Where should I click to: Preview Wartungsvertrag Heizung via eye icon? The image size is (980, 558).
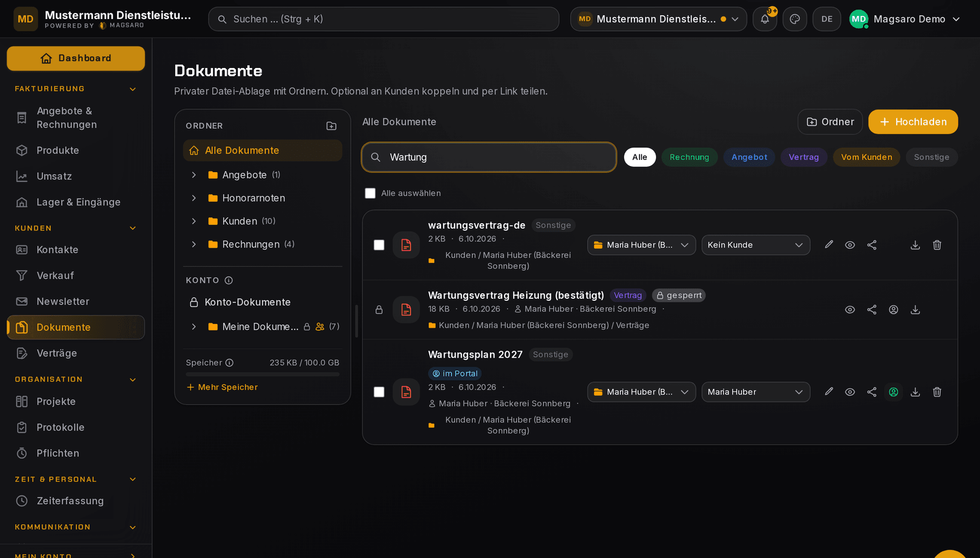[850, 310]
